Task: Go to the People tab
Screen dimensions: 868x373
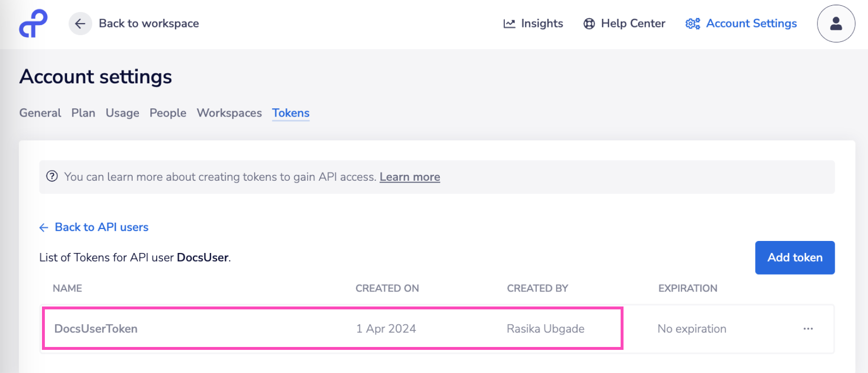Action: (x=168, y=113)
